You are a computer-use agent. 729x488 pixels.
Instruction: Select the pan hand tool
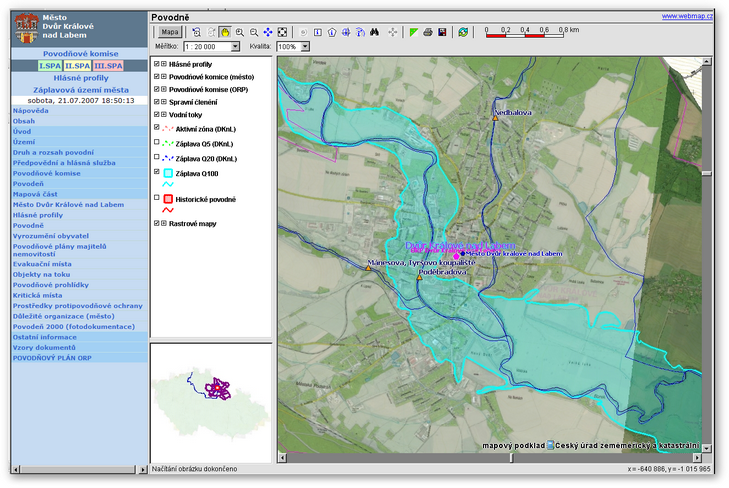[x=225, y=32]
